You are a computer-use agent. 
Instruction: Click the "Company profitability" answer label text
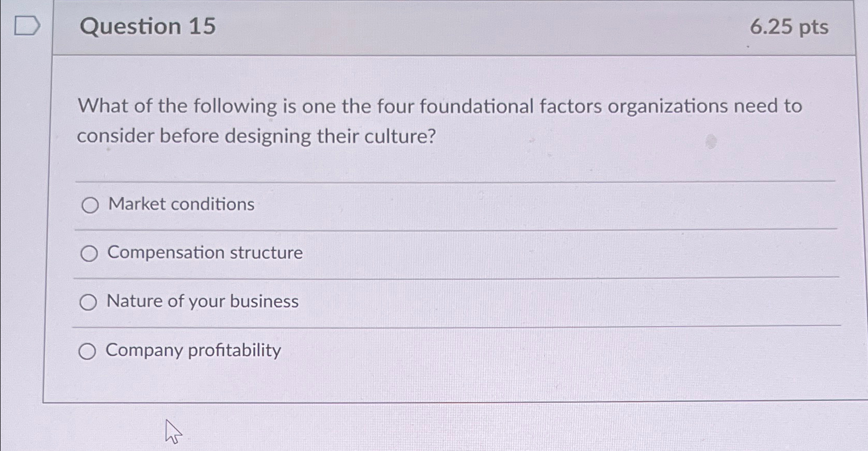pos(193,350)
